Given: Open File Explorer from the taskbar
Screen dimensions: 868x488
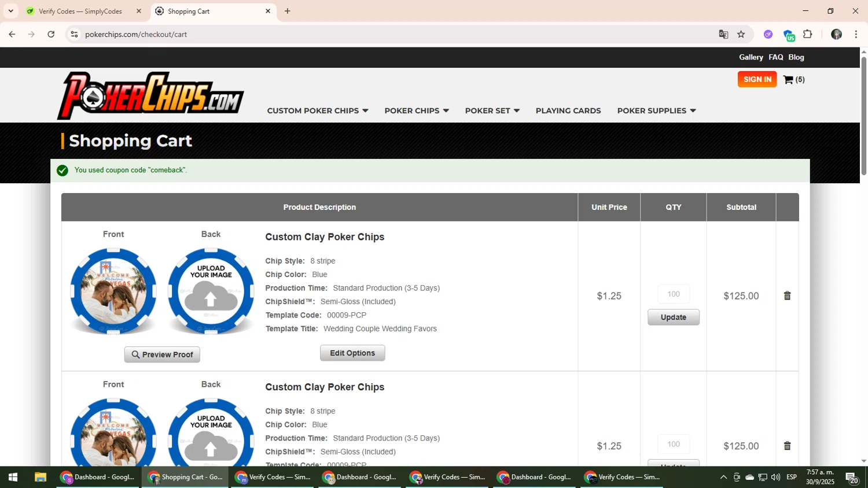Looking at the screenshot, I should pyautogui.click(x=40, y=477).
